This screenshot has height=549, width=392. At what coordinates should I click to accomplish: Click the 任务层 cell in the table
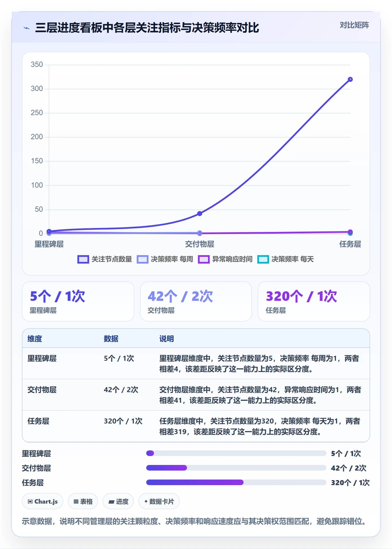(x=38, y=421)
